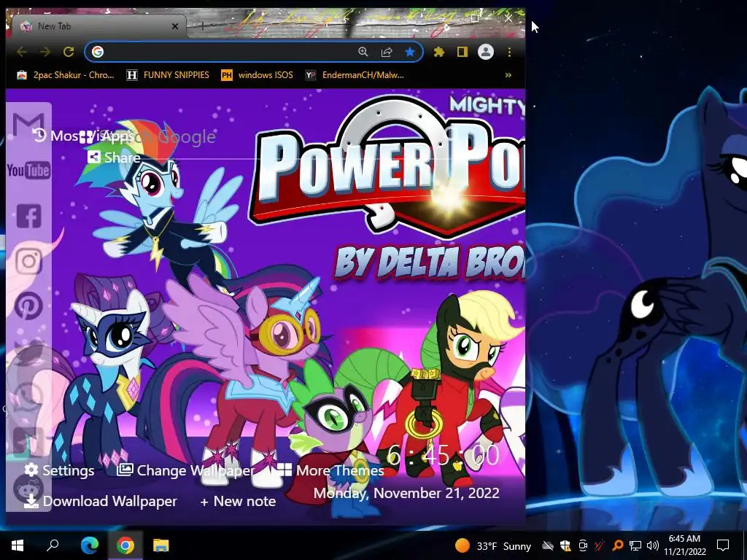The height and width of the screenshot is (560, 747).
Task: Open the new tab Settings
Action: coord(60,470)
